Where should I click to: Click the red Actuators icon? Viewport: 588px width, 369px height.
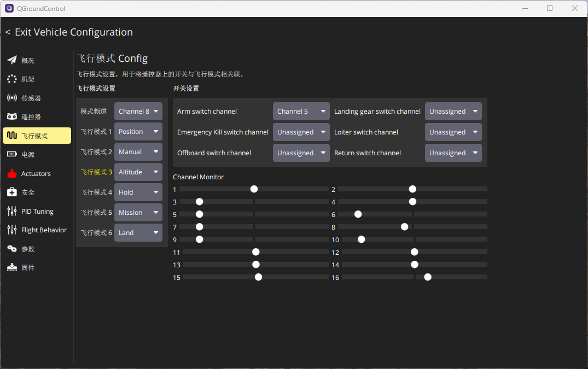[x=12, y=174]
